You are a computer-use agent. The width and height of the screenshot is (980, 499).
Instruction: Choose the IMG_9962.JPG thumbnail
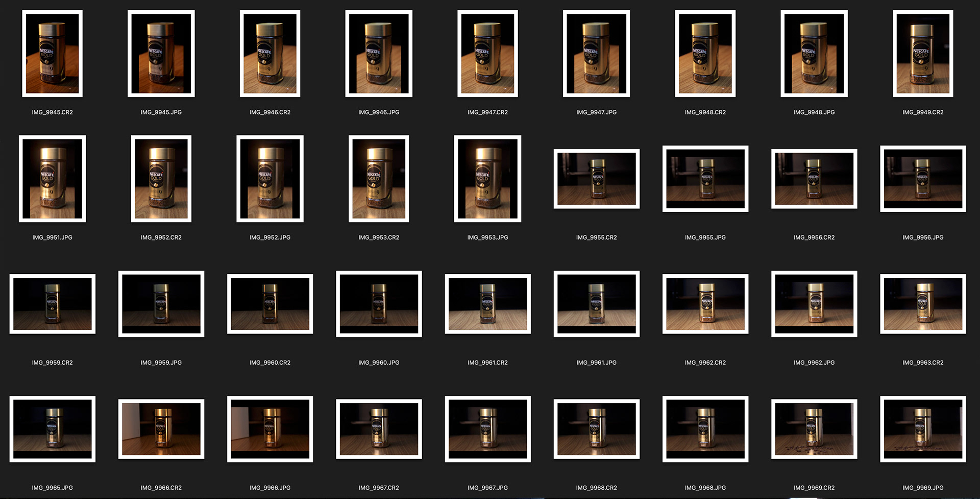814,304
